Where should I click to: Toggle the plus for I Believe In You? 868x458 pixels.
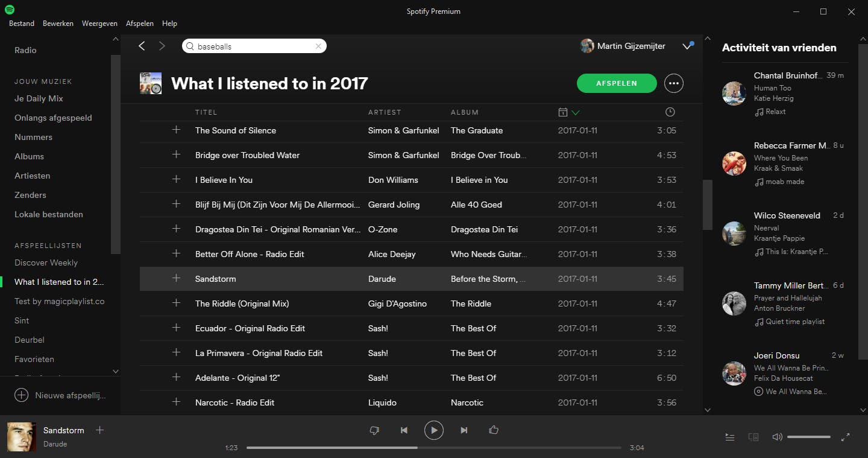pyautogui.click(x=176, y=179)
